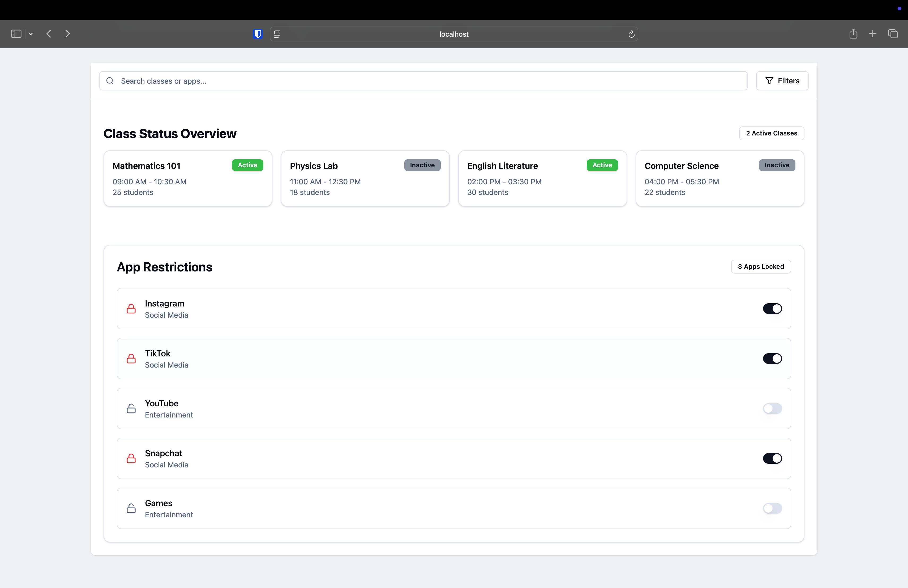Click the new tab plus icon
Screen dimensions: 908x588
click(x=872, y=34)
